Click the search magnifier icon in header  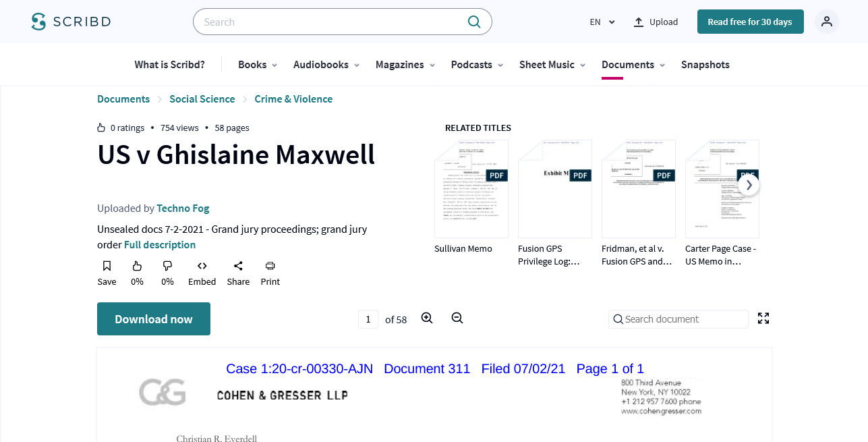pos(474,22)
